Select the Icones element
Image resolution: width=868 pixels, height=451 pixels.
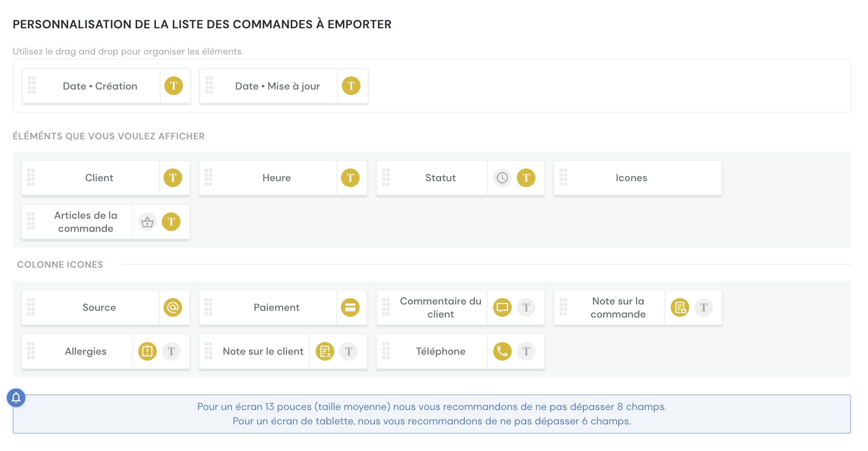coord(631,178)
